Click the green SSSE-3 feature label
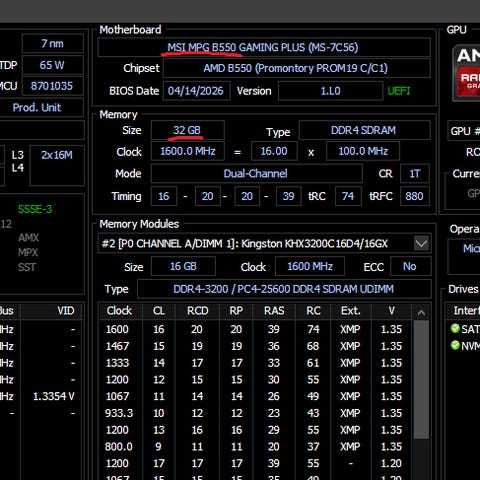The width and height of the screenshot is (480, 480). click(x=35, y=209)
